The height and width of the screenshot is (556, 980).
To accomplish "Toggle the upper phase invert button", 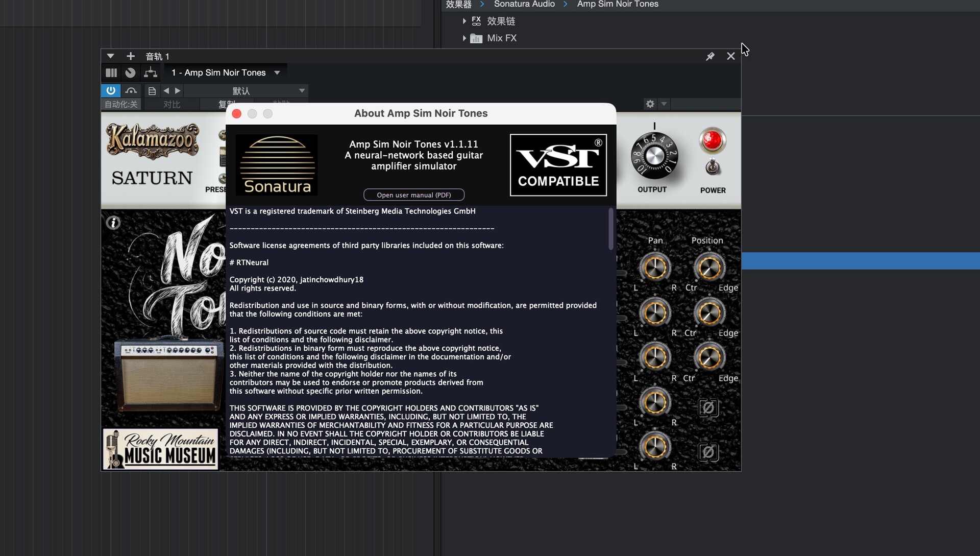I will [708, 407].
